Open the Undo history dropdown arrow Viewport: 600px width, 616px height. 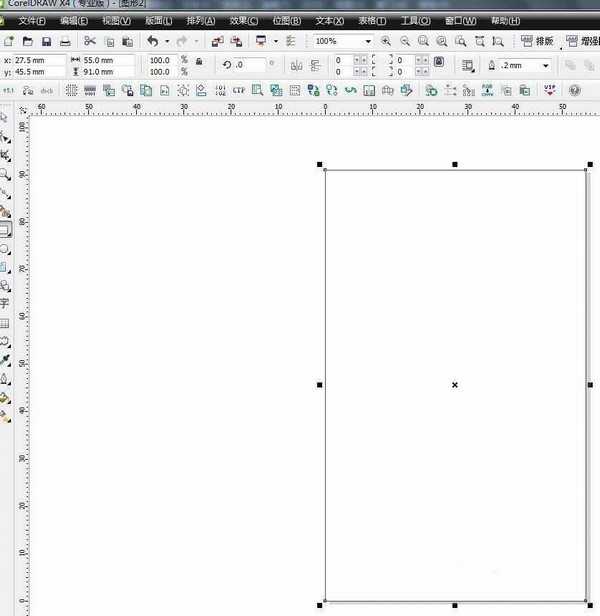click(x=167, y=41)
